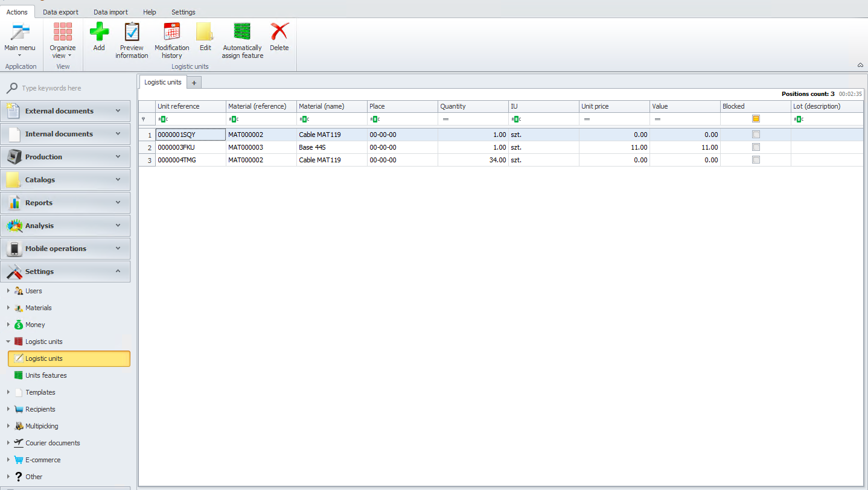Click the Money bag icon
This screenshot has width=868, height=490.
pyautogui.click(x=19, y=325)
